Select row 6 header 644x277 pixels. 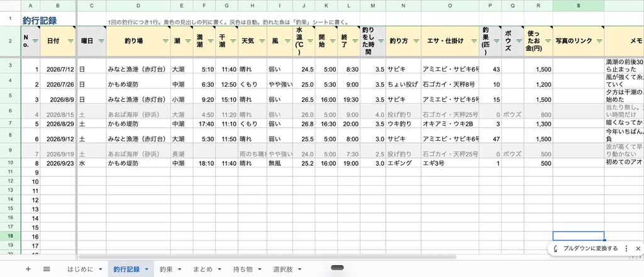click(x=10, y=111)
